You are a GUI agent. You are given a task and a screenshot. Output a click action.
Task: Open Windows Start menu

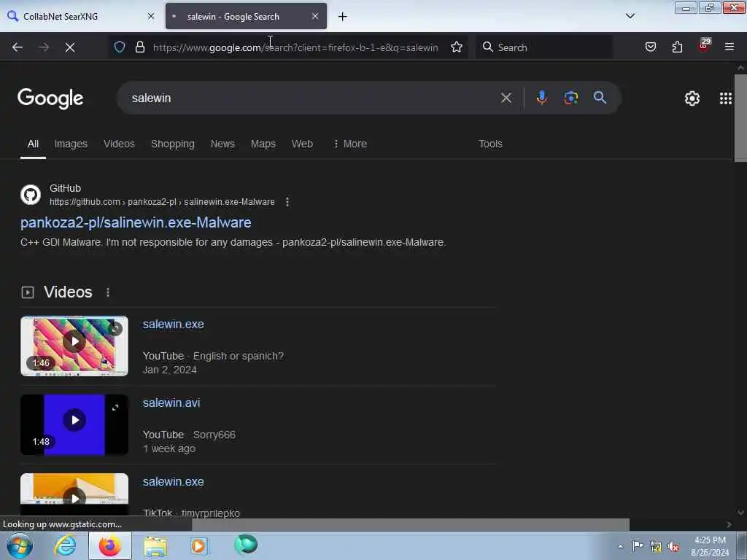coord(20,545)
